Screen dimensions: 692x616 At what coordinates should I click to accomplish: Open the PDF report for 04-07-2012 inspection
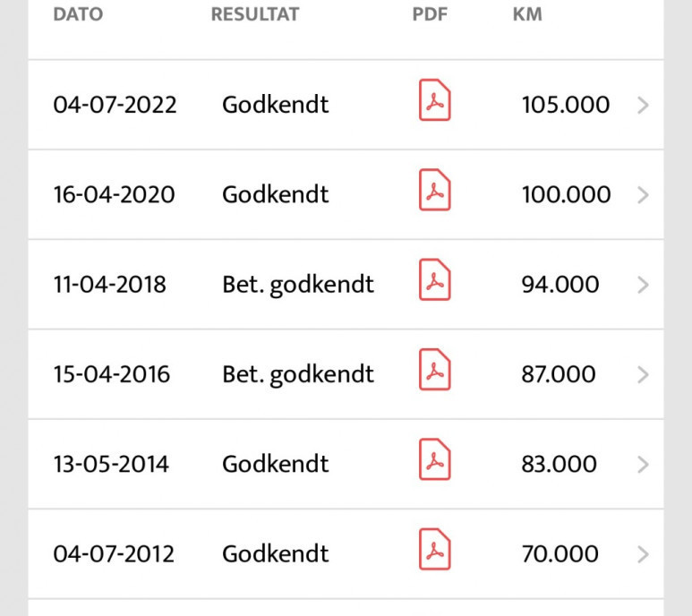[x=435, y=550]
